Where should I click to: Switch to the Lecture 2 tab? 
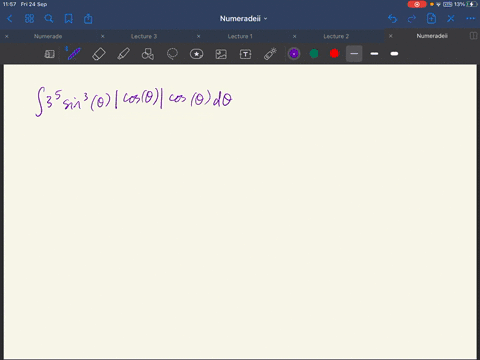[336, 36]
